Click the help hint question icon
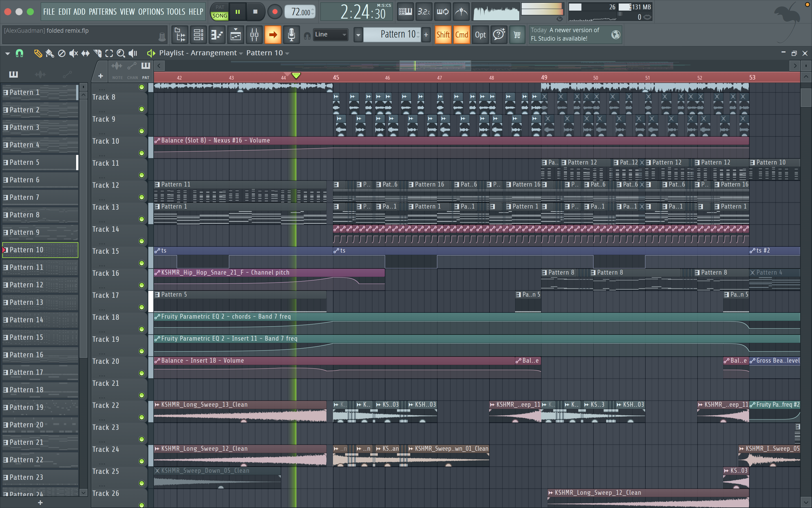This screenshot has height=508, width=812. click(499, 35)
